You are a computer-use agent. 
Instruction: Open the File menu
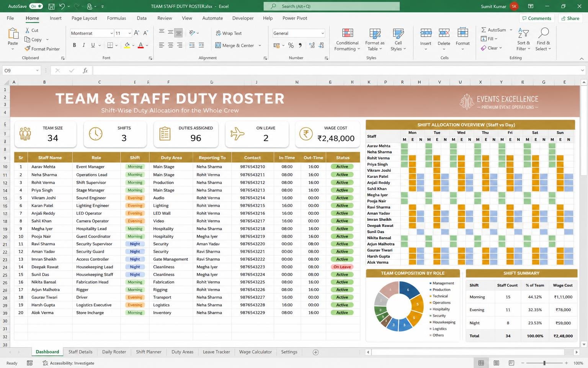tap(10, 18)
